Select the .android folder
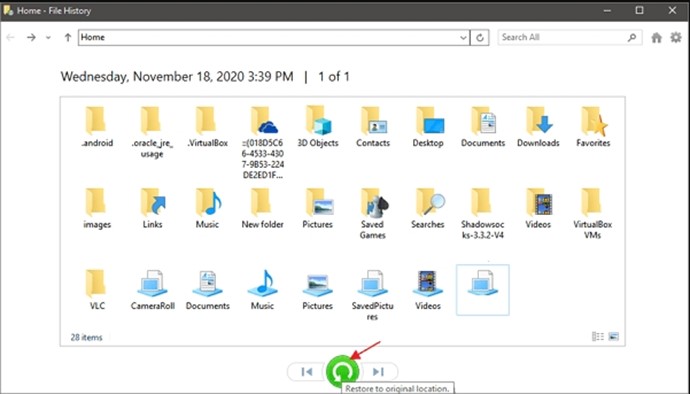This screenshot has height=394, width=690. [x=97, y=126]
